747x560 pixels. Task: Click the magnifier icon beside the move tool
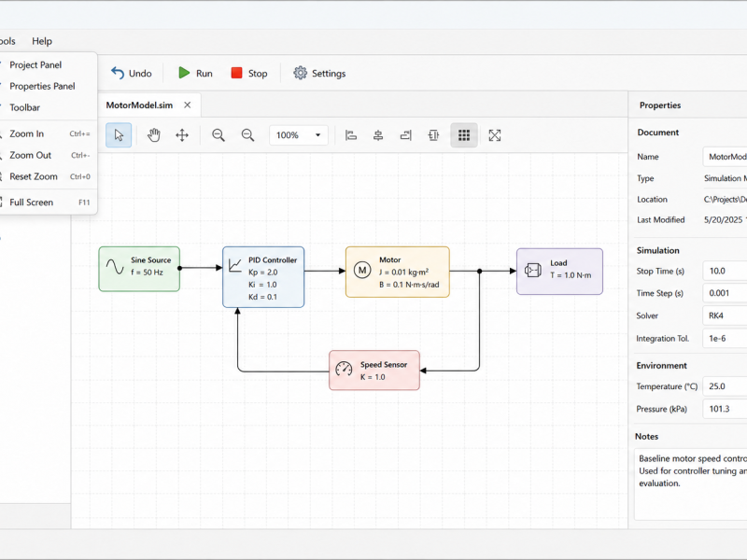tap(218, 135)
